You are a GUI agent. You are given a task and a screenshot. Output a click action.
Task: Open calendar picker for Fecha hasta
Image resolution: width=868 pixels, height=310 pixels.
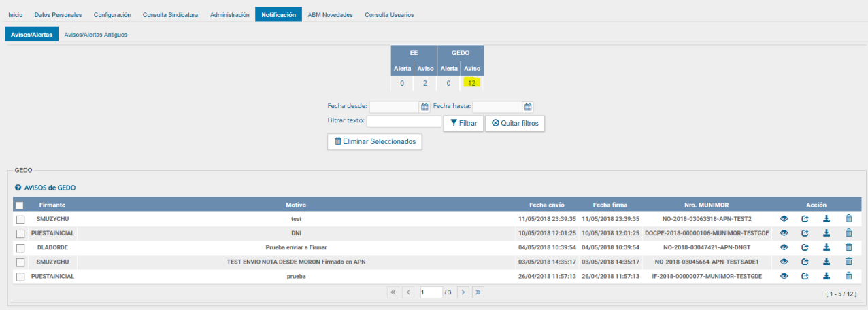[528, 107]
